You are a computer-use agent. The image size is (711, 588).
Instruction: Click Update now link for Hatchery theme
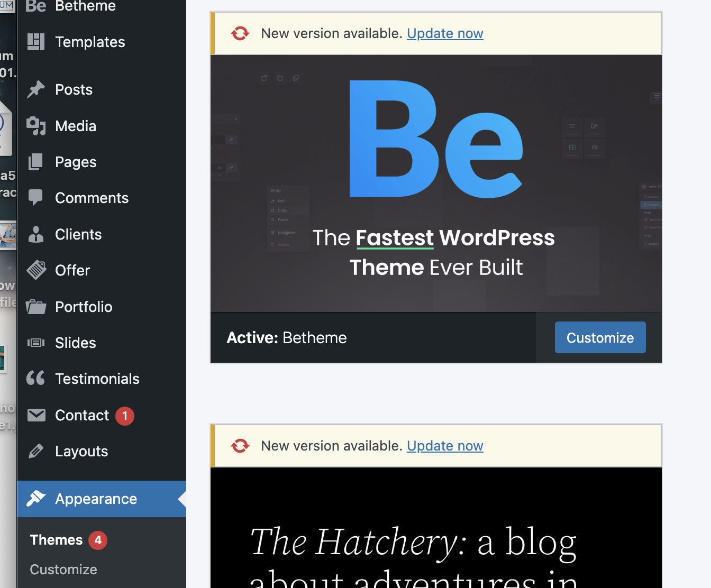click(x=445, y=446)
